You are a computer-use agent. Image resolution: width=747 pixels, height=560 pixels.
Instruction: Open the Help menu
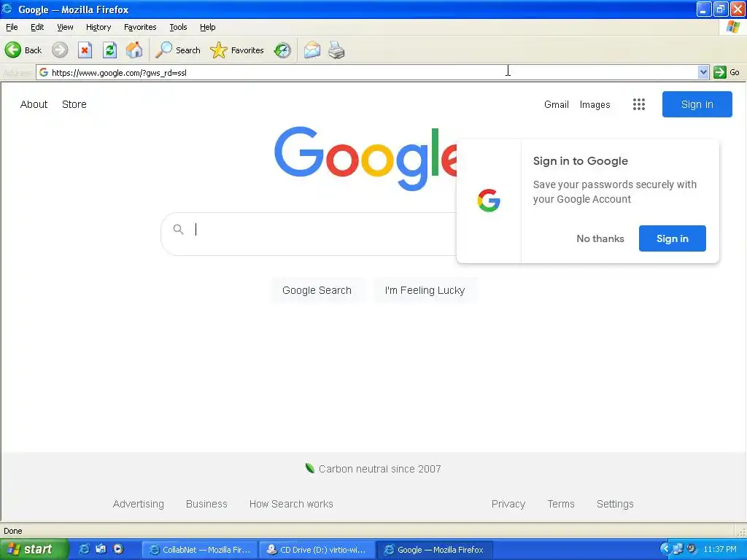coord(208,27)
